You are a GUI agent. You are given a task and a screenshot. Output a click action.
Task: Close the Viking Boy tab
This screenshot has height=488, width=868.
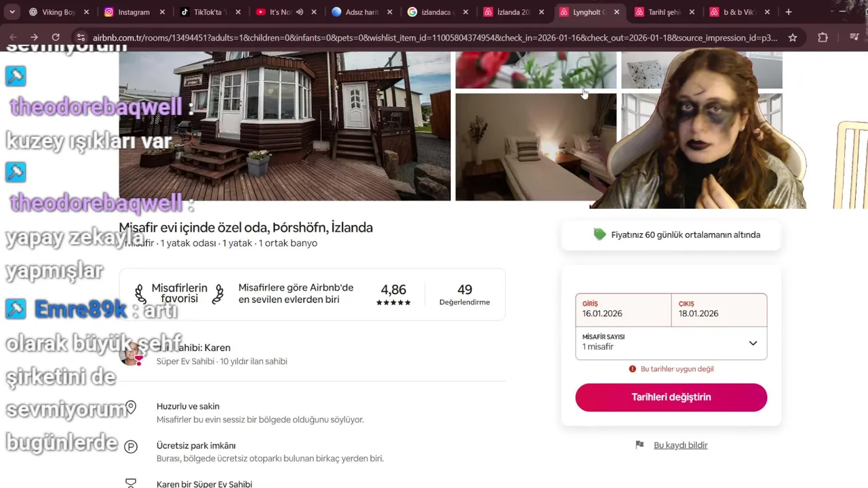point(86,12)
